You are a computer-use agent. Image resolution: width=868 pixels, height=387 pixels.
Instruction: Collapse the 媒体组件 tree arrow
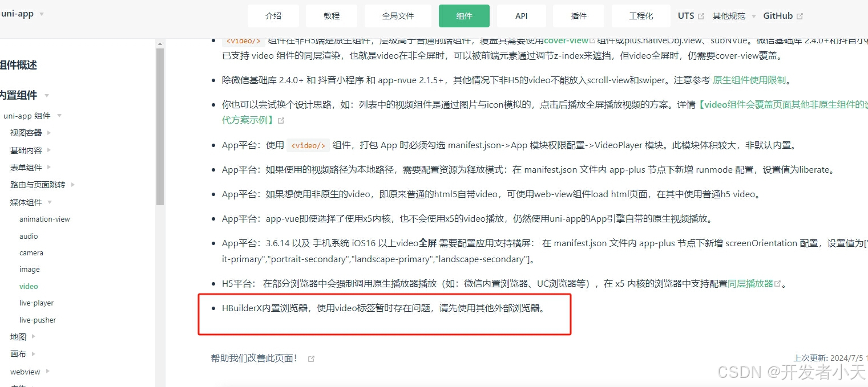[50, 202]
